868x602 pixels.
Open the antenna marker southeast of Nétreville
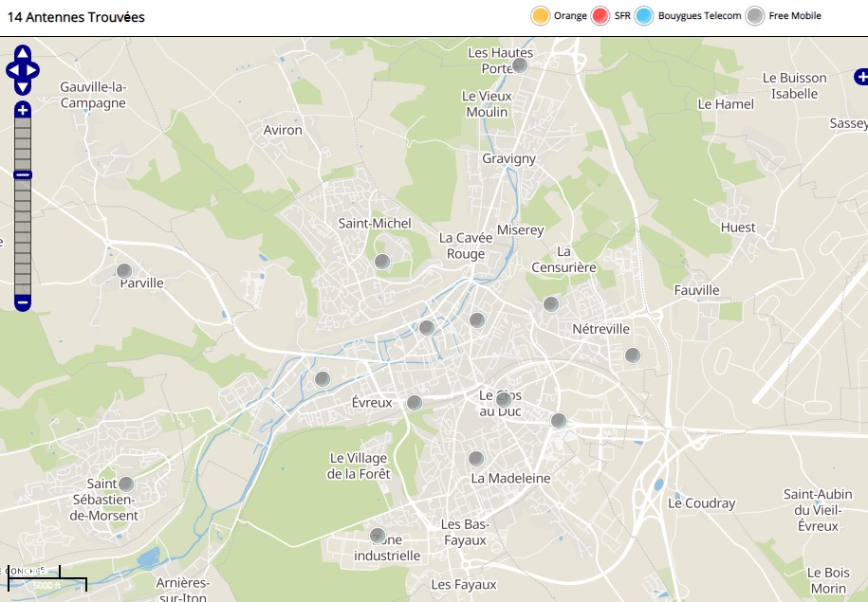pos(632,356)
